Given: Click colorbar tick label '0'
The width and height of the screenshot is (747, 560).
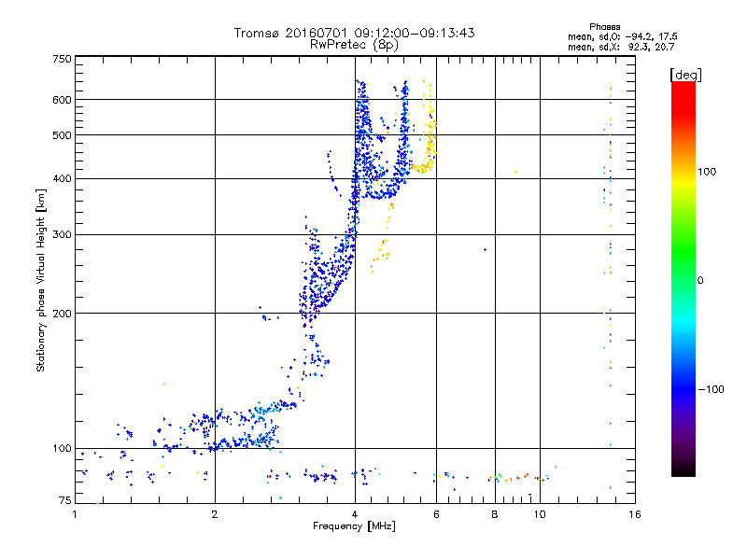Looking at the screenshot, I should tap(700, 281).
